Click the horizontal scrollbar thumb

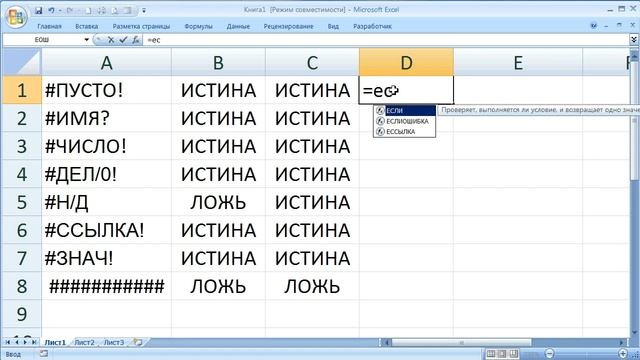(461, 342)
